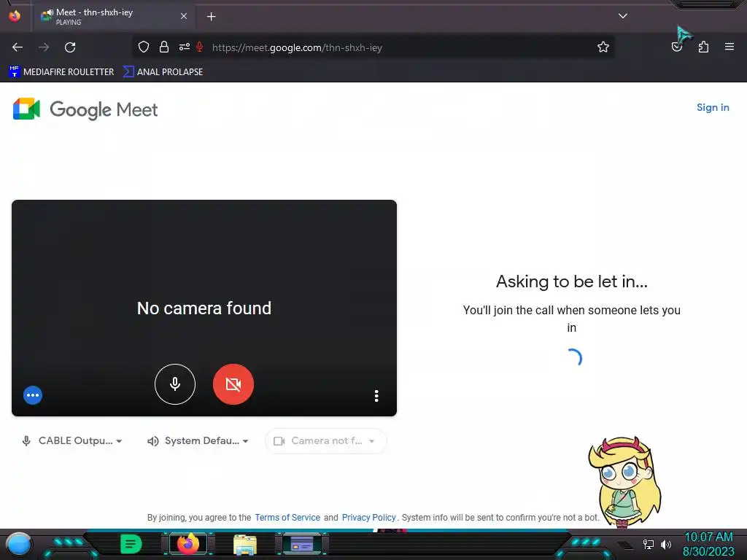The image size is (747, 560).
Task: Select the Meet - thn-shxh-iey tab
Action: [115, 16]
